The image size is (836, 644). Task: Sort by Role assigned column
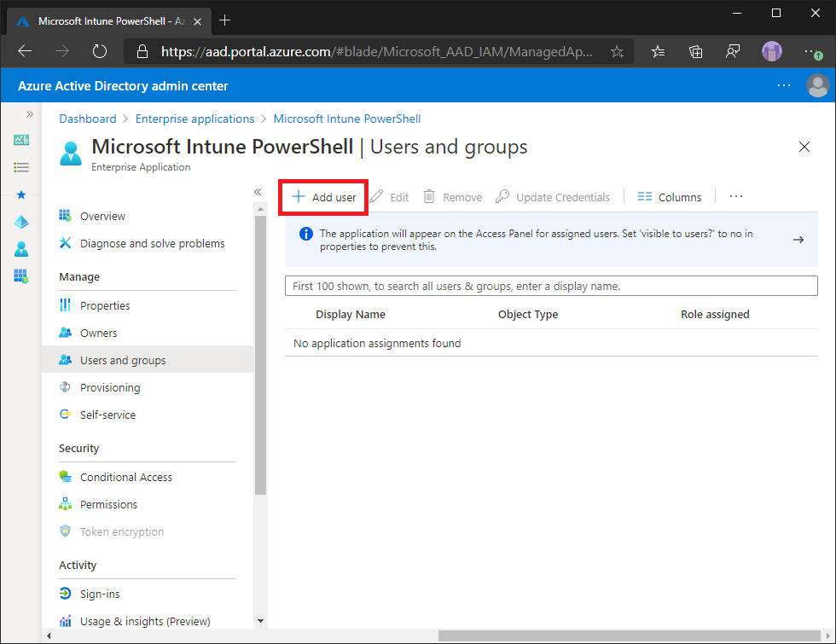coord(715,315)
